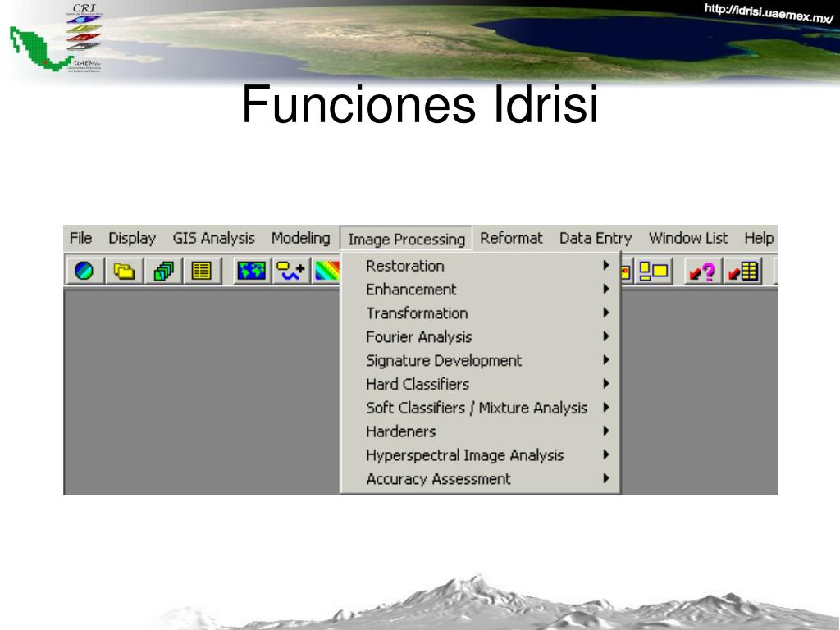The image size is (840, 630).
Task: Click the red arrow question mark query icon
Action: tap(702, 271)
